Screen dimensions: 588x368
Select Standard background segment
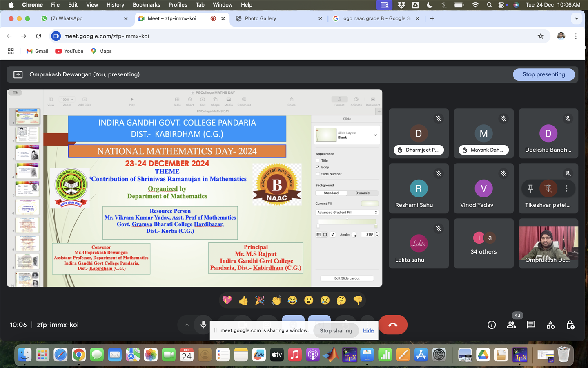pos(331,193)
